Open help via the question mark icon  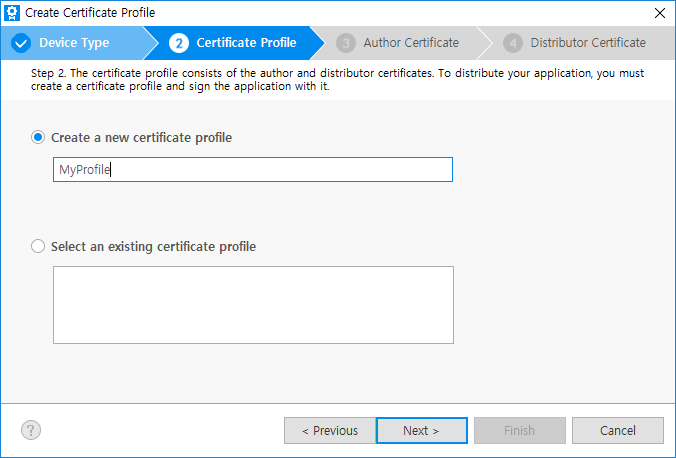[31, 430]
